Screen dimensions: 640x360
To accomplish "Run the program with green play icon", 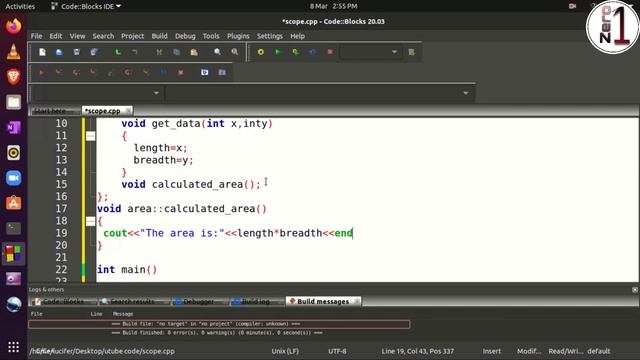I will 278,52.
